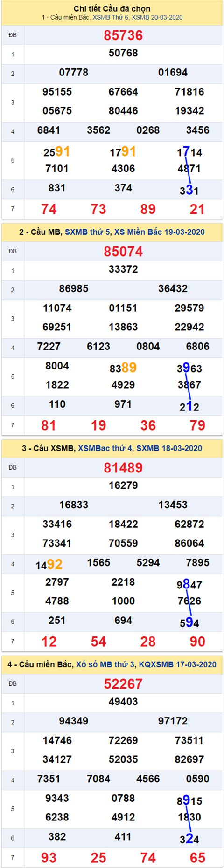Screen dimensions: 224x868
Task: Select fifth prize number 8389
Action: pyautogui.click(x=123, y=368)
